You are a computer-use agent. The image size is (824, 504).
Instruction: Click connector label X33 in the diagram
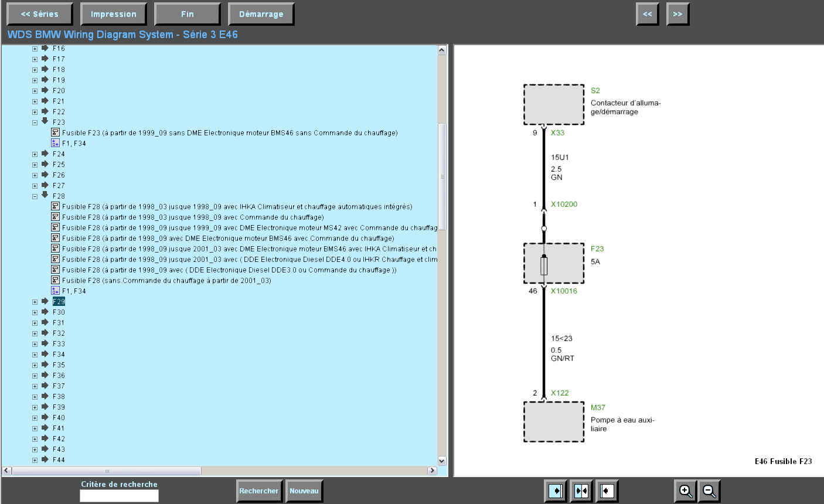(x=557, y=133)
